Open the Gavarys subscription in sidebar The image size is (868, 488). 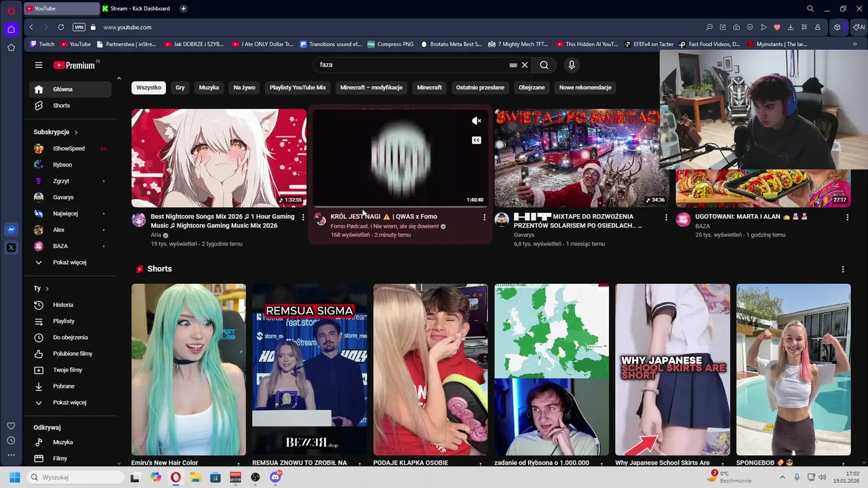click(70, 197)
